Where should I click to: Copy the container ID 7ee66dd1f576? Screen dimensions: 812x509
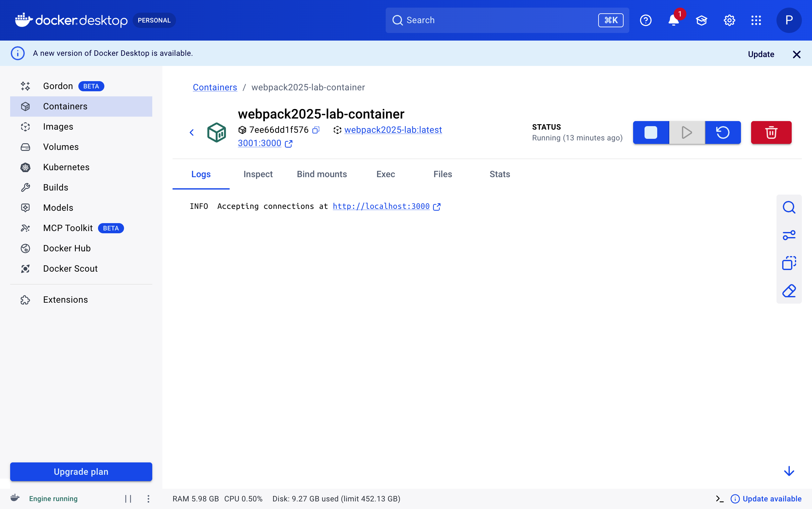pos(316,130)
